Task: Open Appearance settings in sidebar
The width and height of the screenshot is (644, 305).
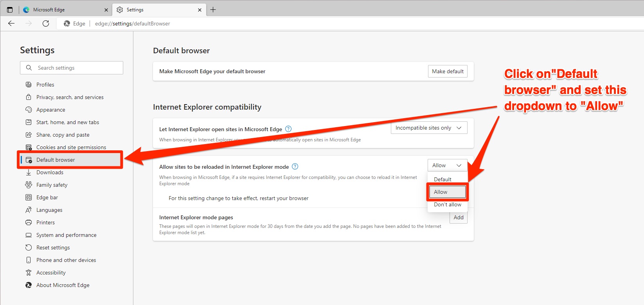Action: (x=50, y=110)
